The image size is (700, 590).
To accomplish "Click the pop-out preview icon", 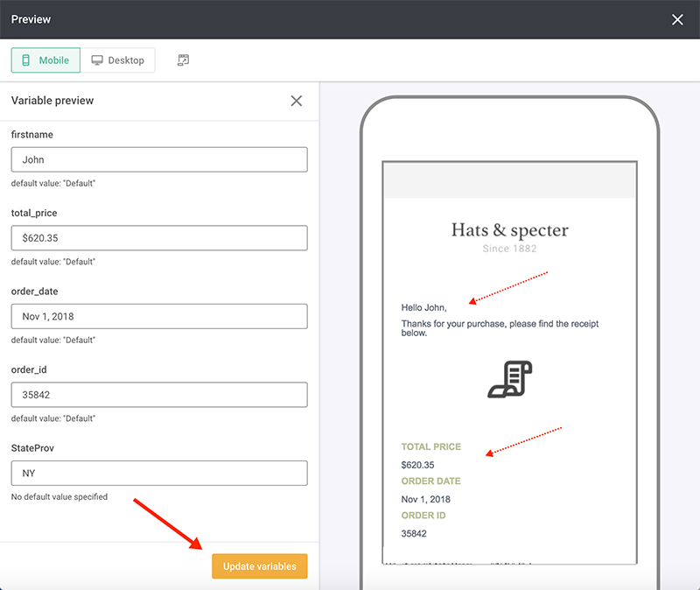I will (x=183, y=60).
